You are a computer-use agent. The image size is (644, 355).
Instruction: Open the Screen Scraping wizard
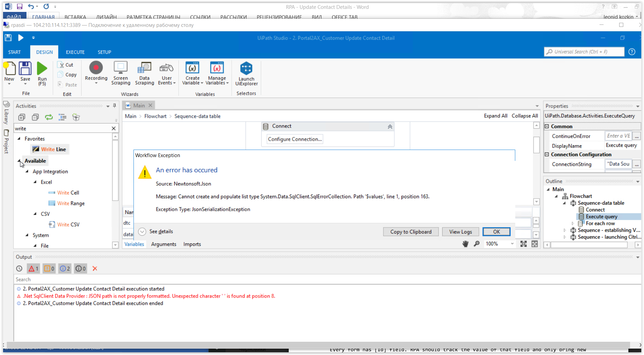(x=121, y=73)
